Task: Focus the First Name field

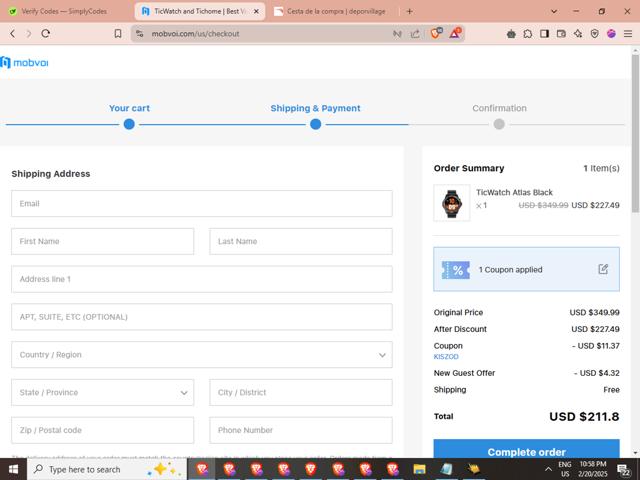Action: (102, 241)
